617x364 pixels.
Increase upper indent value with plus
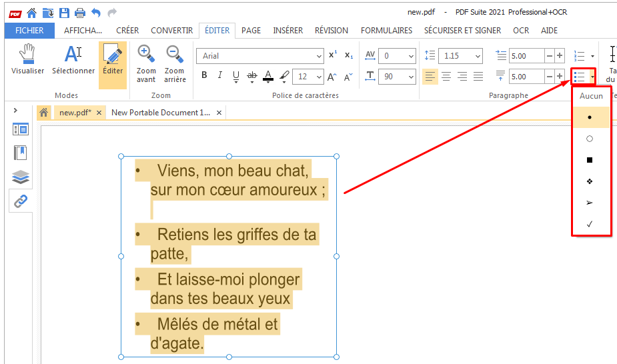pos(560,56)
